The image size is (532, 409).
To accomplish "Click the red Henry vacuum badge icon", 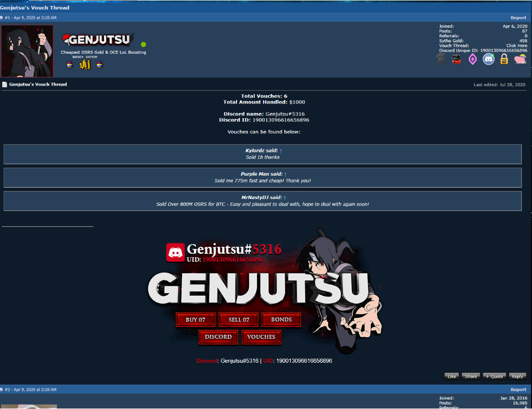I will tap(457, 59).
